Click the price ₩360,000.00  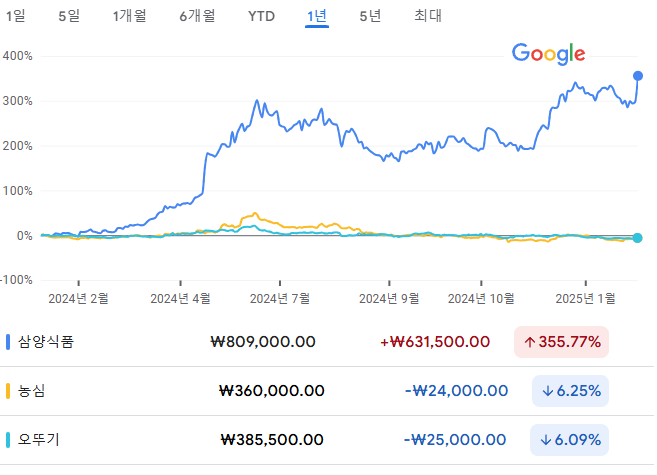pos(272,391)
